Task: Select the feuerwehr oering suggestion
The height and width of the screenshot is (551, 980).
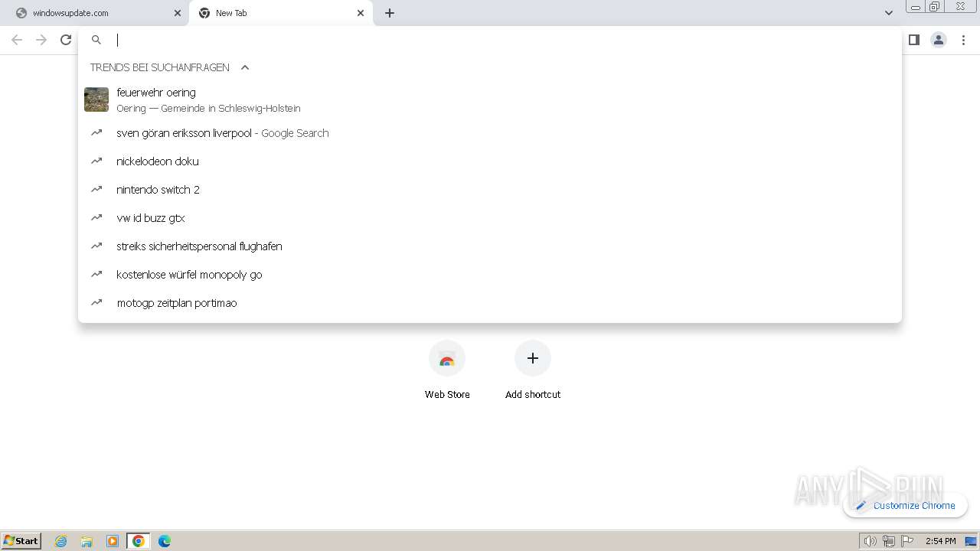Action: point(490,99)
